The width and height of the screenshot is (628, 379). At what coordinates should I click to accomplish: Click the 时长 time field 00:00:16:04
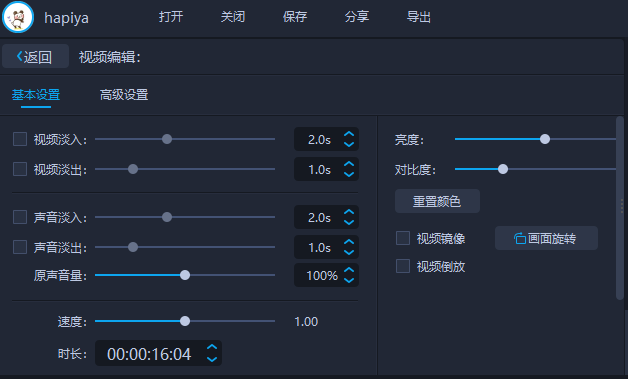tap(158, 353)
